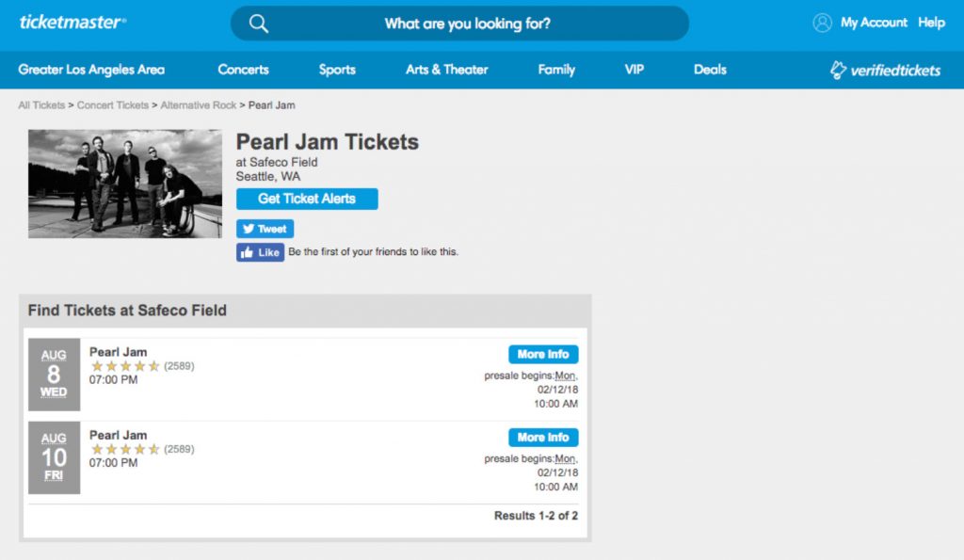964x560 pixels.
Task: Open More Info for Aug 8 show
Action: [x=543, y=355]
